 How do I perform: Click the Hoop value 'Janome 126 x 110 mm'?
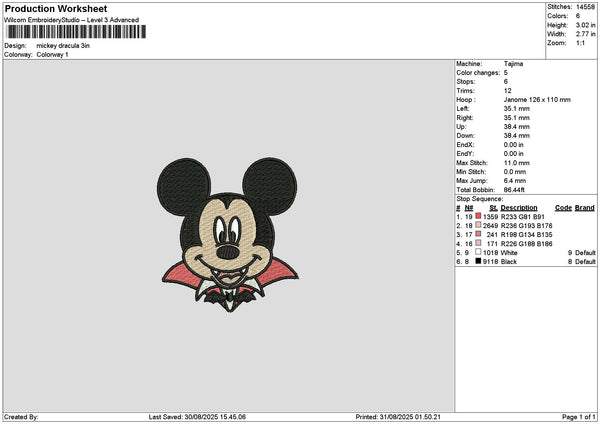click(537, 99)
